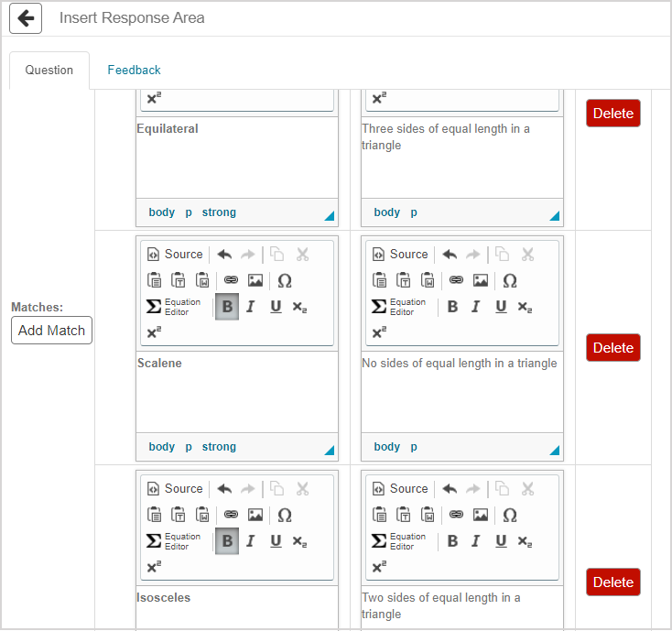Click the back arrow button in header
Image resolution: width=672 pixels, height=631 pixels.
26,18
